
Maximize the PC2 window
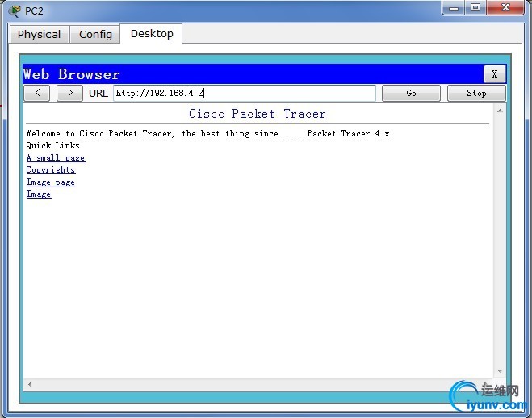[475, 8]
